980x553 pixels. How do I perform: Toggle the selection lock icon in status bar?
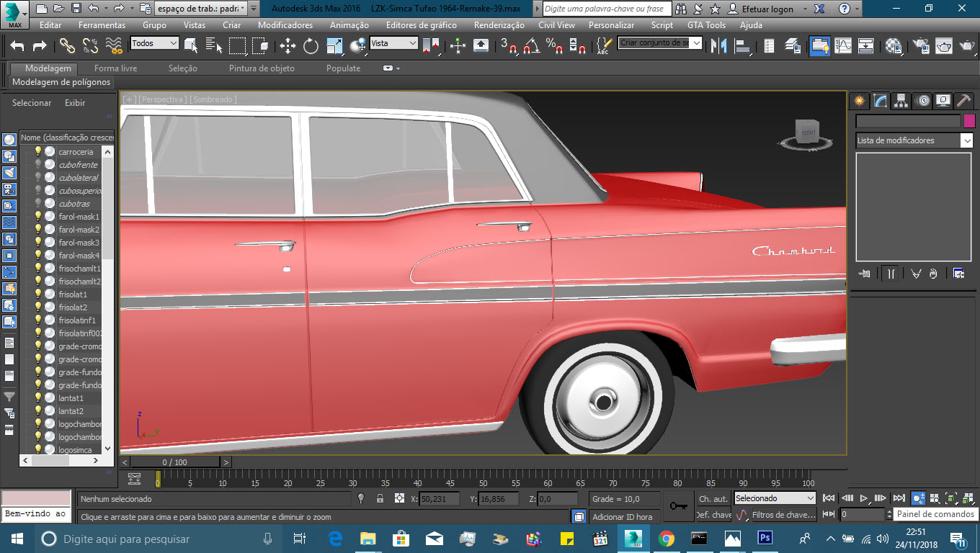coord(380,498)
